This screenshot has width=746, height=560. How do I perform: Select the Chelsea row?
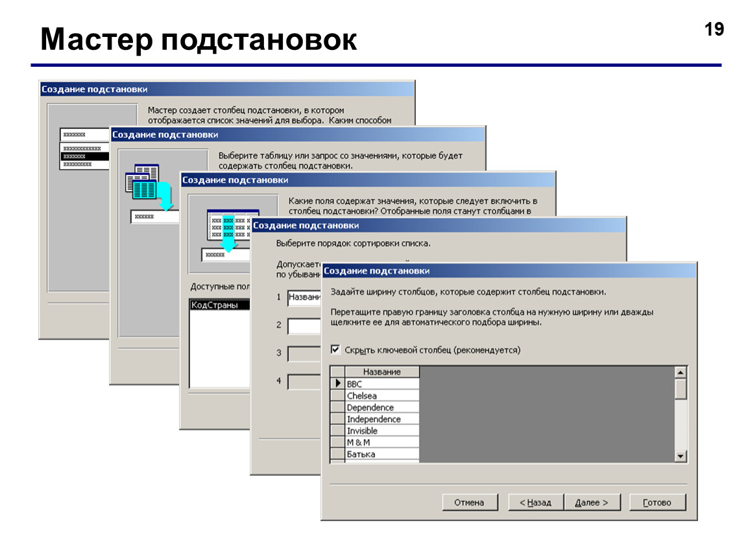[x=382, y=395]
